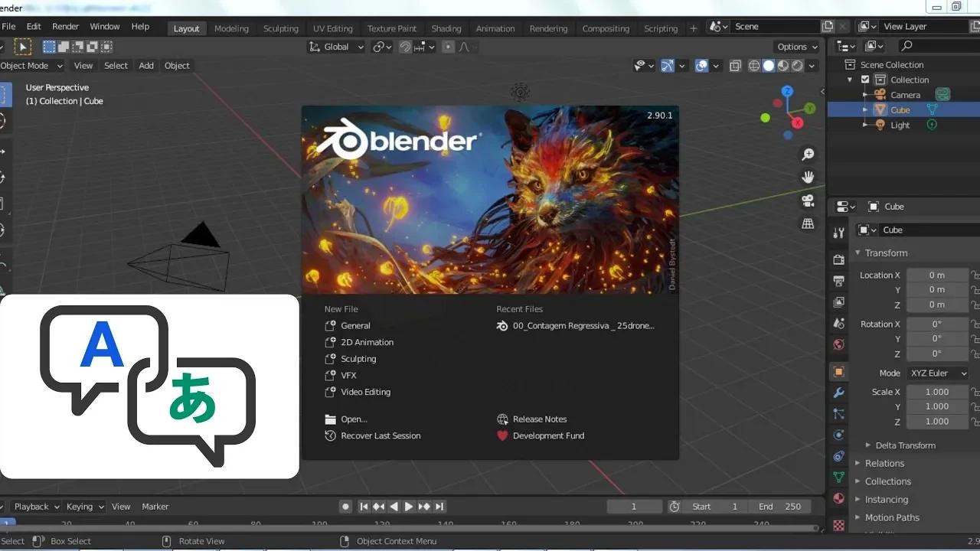Open Texture Properties checkerboard icon
Viewport: 980px width, 551px height.
838,526
